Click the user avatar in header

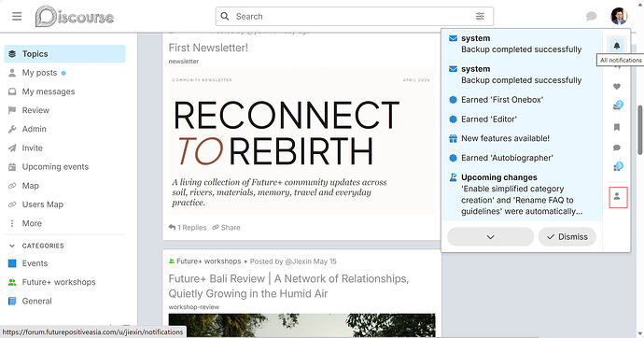[619, 17]
